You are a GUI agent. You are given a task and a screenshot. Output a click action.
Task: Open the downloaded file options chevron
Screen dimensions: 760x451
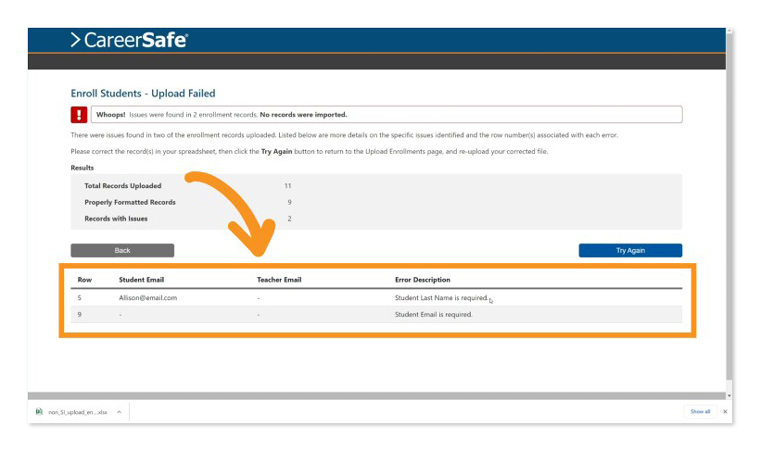tap(119, 412)
